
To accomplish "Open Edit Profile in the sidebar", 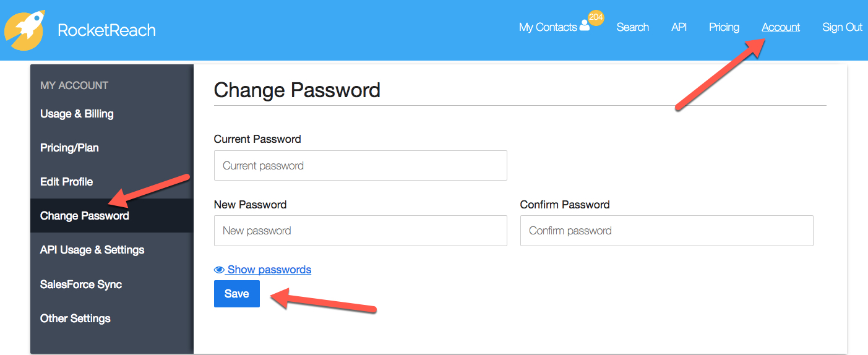I will [112, 182].
